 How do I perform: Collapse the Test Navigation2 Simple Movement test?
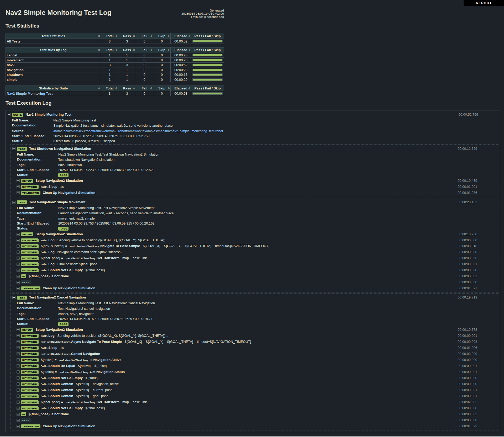(14, 202)
